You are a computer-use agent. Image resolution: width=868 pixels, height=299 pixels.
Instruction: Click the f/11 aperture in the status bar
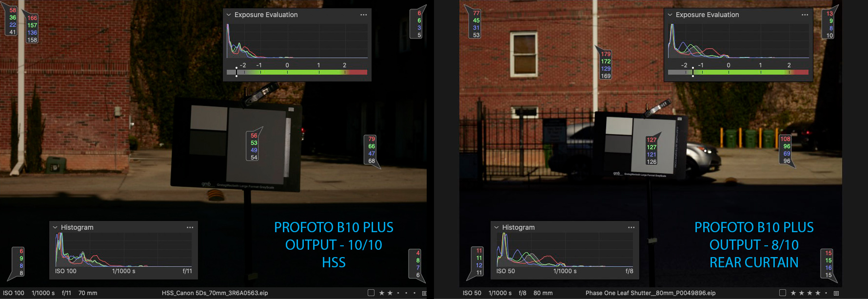tap(67, 293)
